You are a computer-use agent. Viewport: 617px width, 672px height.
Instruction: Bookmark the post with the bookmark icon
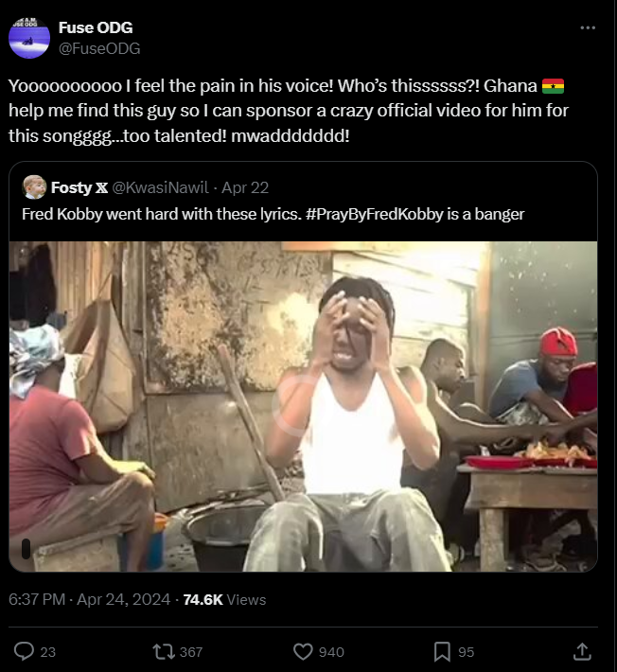[441, 651]
